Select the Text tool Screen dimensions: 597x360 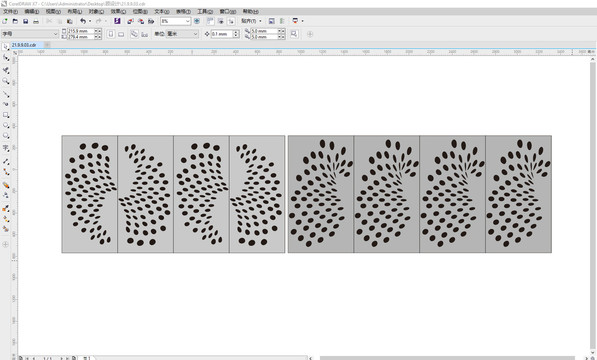point(6,148)
